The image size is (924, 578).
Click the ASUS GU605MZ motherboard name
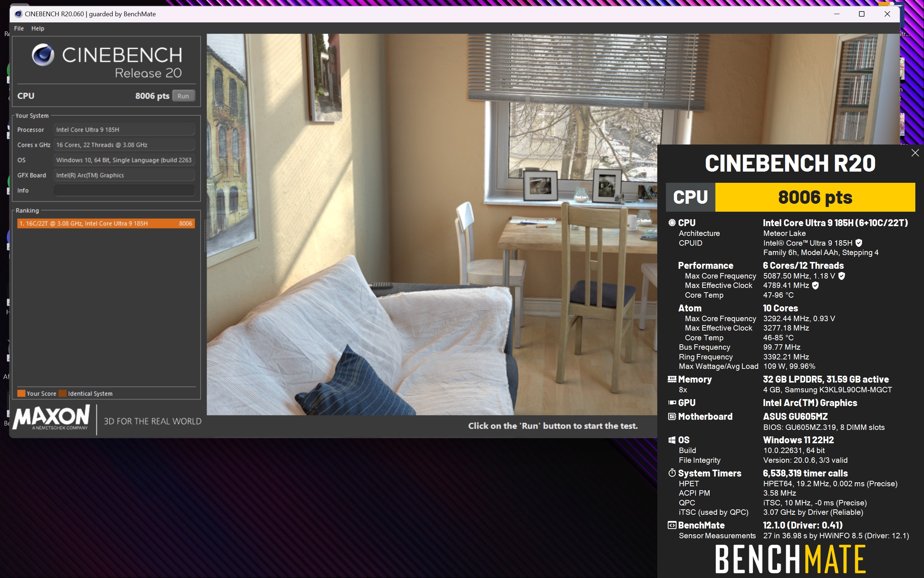pyautogui.click(x=795, y=416)
